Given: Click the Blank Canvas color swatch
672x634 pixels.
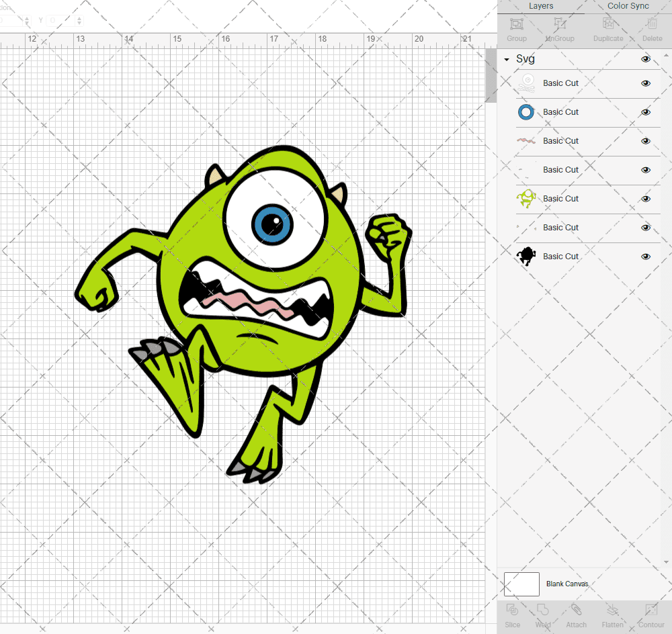Looking at the screenshot, I should point(521,584).
